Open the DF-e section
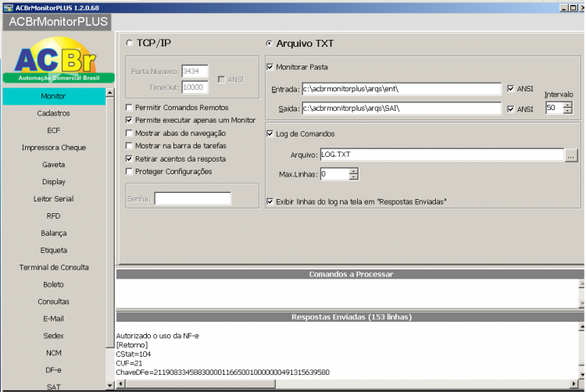The image size is (586, 392). (54, 370)
